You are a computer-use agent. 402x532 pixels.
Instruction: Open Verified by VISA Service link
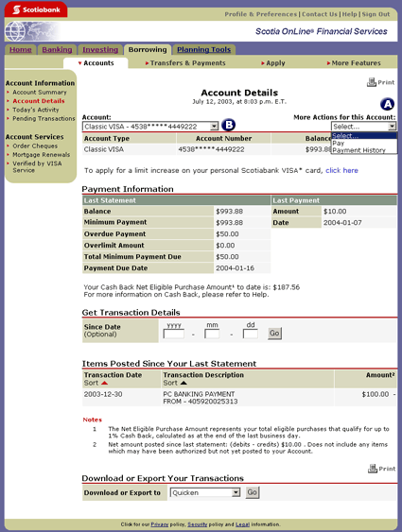coord(37,166)
